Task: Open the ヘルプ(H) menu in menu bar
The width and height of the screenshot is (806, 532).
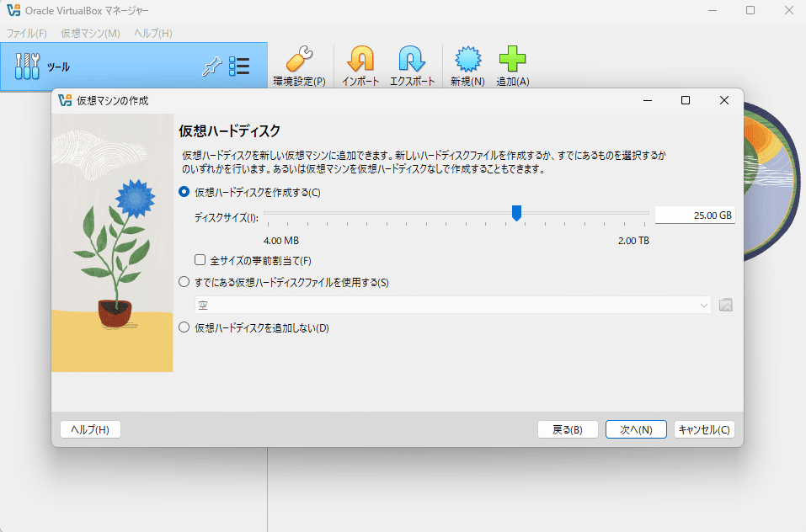Action: pos(153,34)
